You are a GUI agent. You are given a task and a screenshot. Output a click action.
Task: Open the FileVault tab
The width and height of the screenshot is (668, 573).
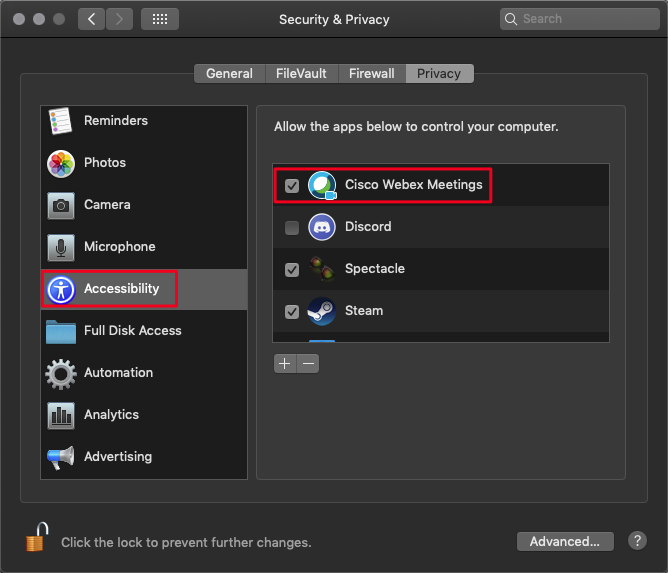[301, 74]
